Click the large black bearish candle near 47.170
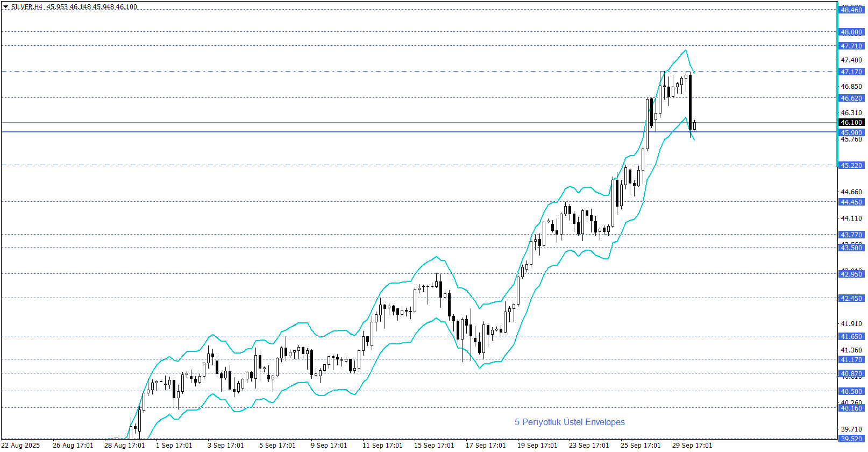 (x=690, y=102)
